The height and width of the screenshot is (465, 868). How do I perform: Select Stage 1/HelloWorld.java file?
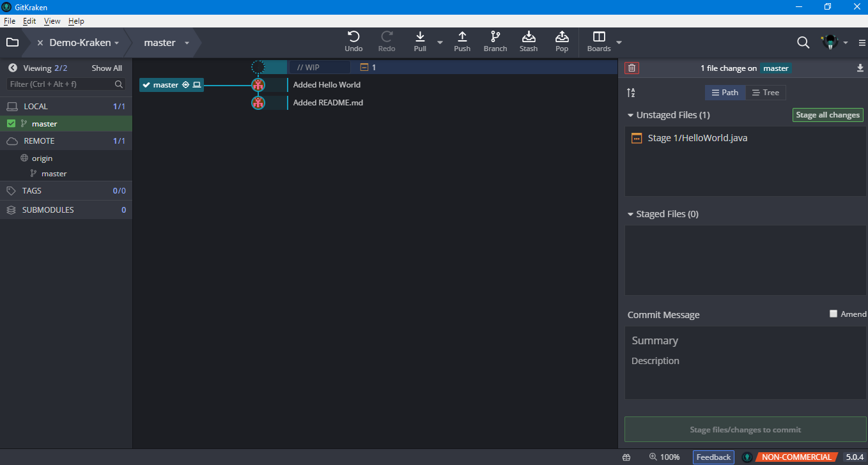click(x=745, y=138)
